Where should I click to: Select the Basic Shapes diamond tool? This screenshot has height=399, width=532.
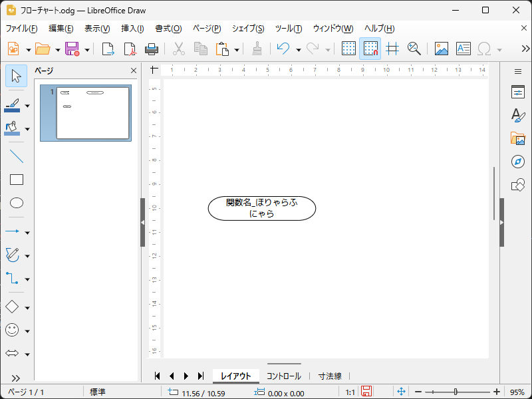[x=12, y=307]
